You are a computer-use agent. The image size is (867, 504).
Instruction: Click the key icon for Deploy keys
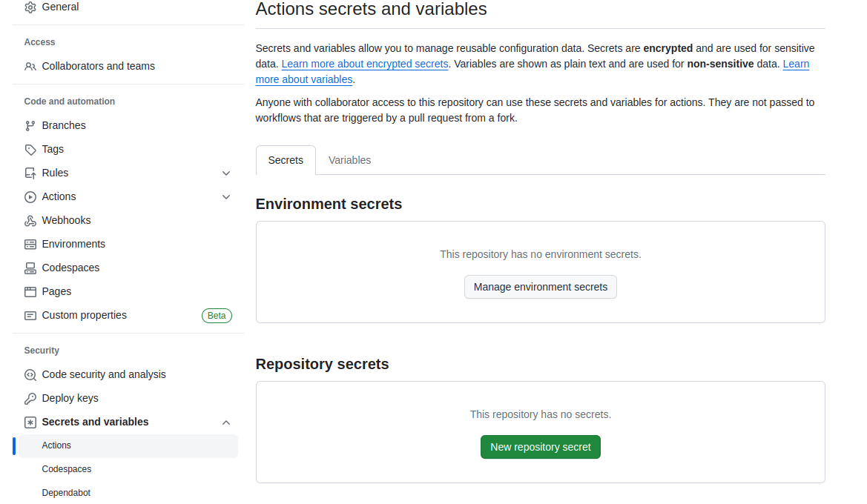coord(30,399)
